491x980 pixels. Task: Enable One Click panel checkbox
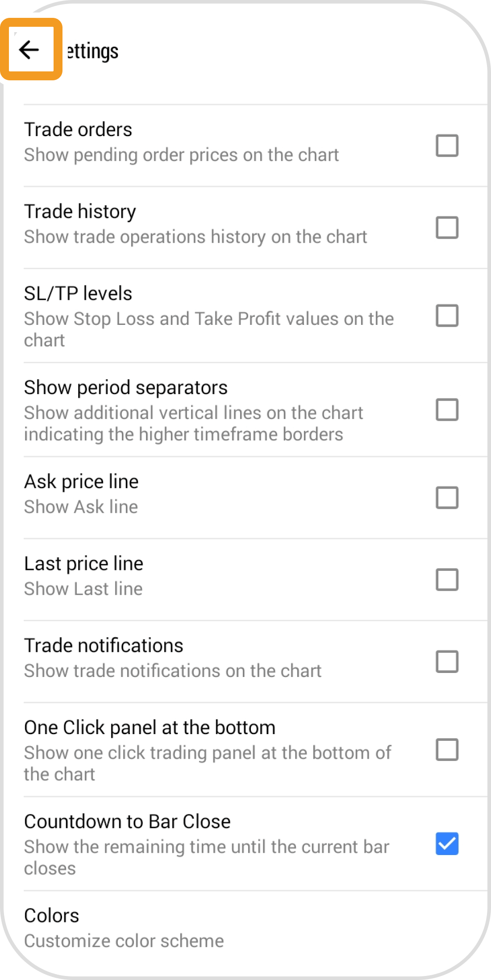tap(447, 749)
